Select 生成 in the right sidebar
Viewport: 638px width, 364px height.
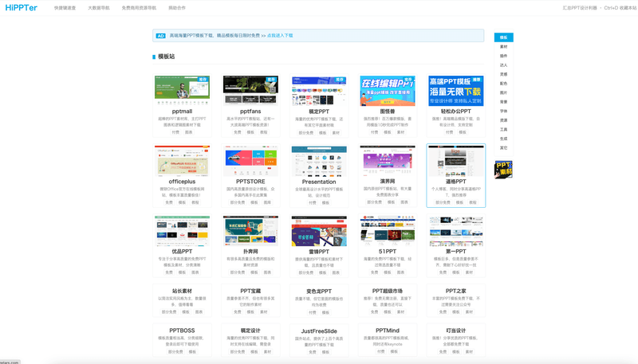[x=504, y=139]
